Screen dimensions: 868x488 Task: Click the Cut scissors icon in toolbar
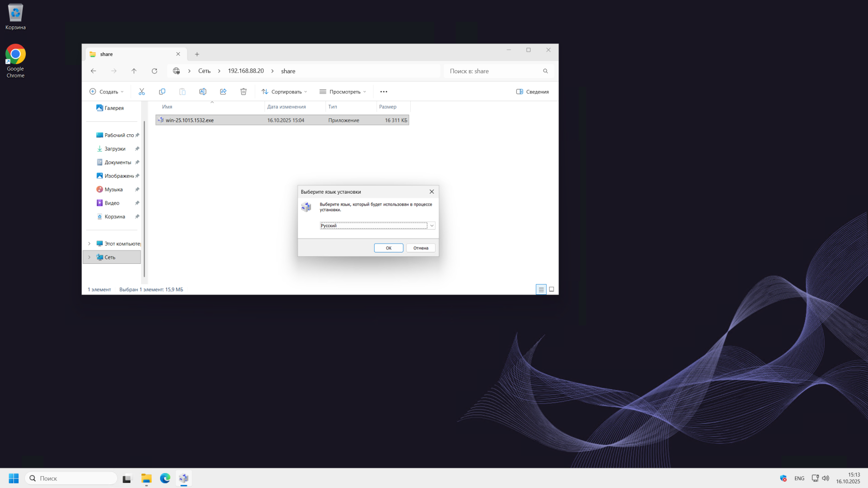[x=142, y=91]
